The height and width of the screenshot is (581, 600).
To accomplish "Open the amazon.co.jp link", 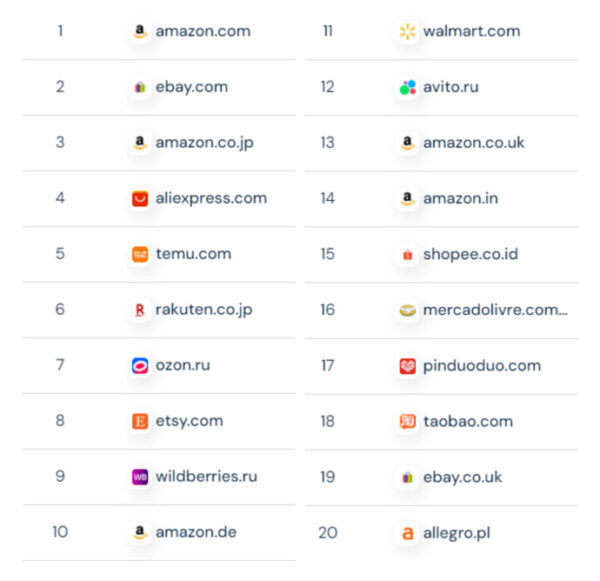I will (204, 143).
